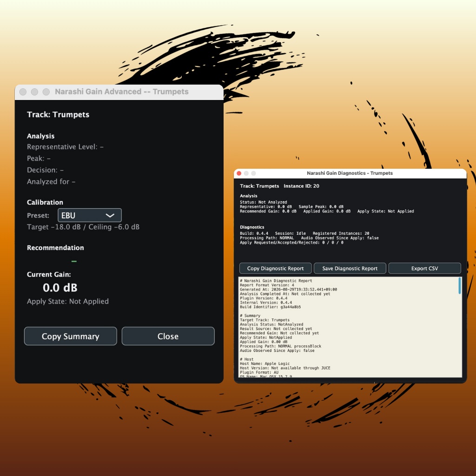
Task: Export diagnostics as CSV
Action: pyautogui.click(x=424, y=268)
